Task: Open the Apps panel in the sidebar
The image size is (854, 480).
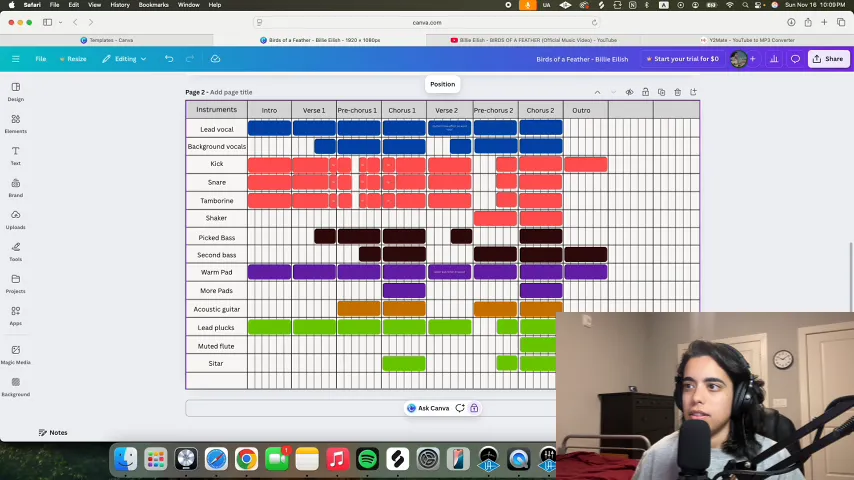Action: 15,315
